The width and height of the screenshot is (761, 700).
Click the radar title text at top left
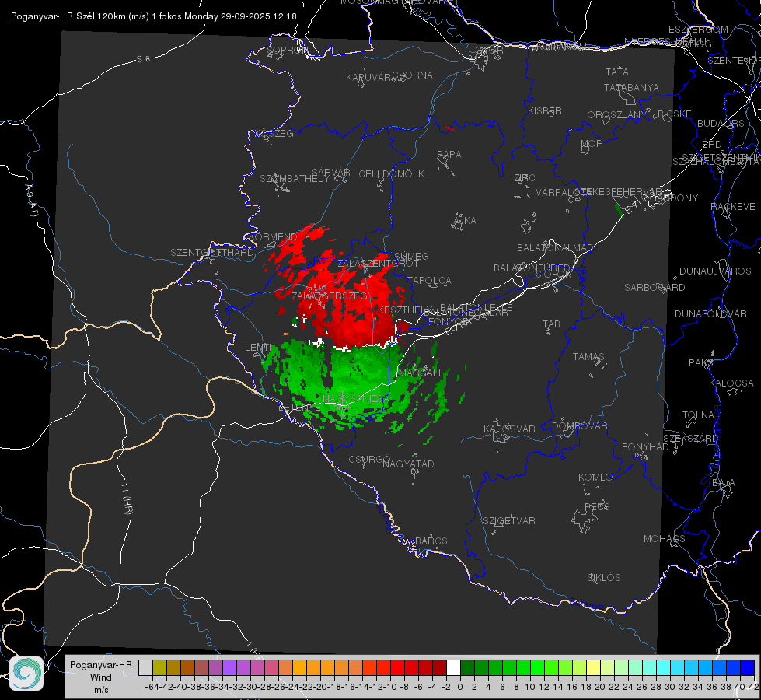click(x=153, y=16)
